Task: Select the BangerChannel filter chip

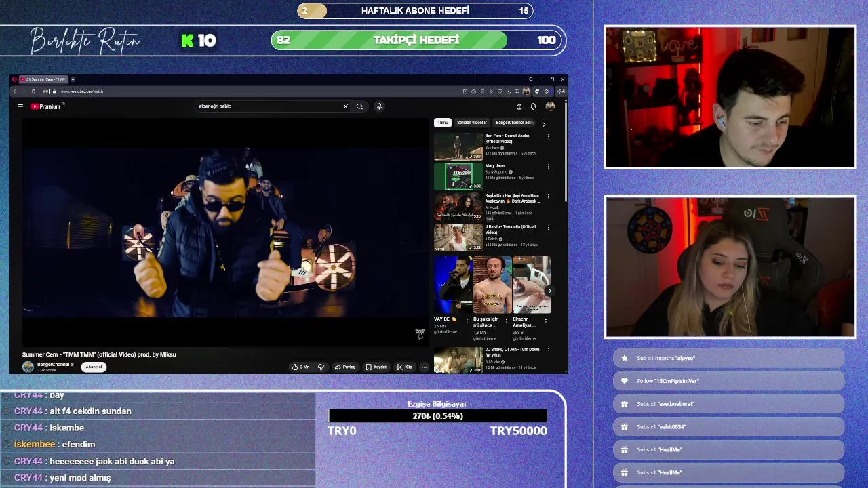Action: click(513, 123)
